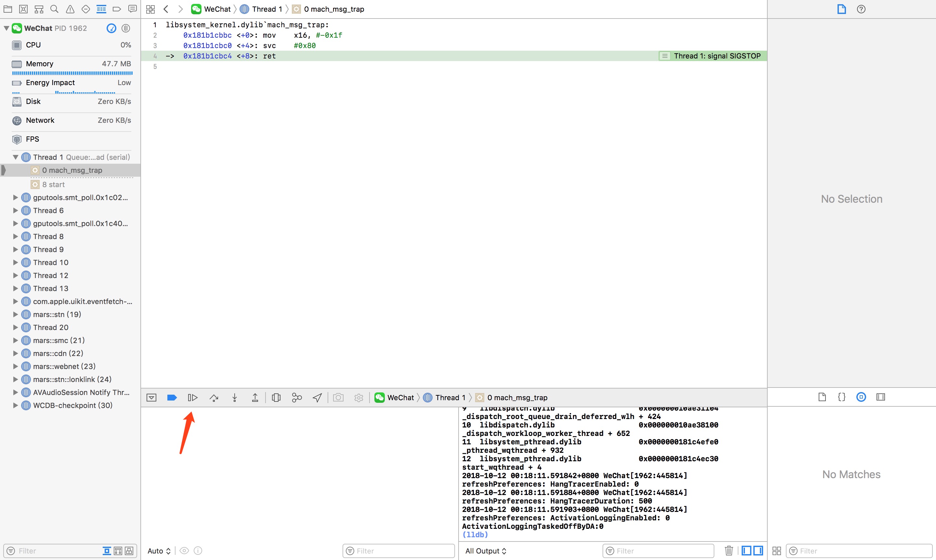Go back in editor history
936x560 pixels.
(x=166, y=9)
